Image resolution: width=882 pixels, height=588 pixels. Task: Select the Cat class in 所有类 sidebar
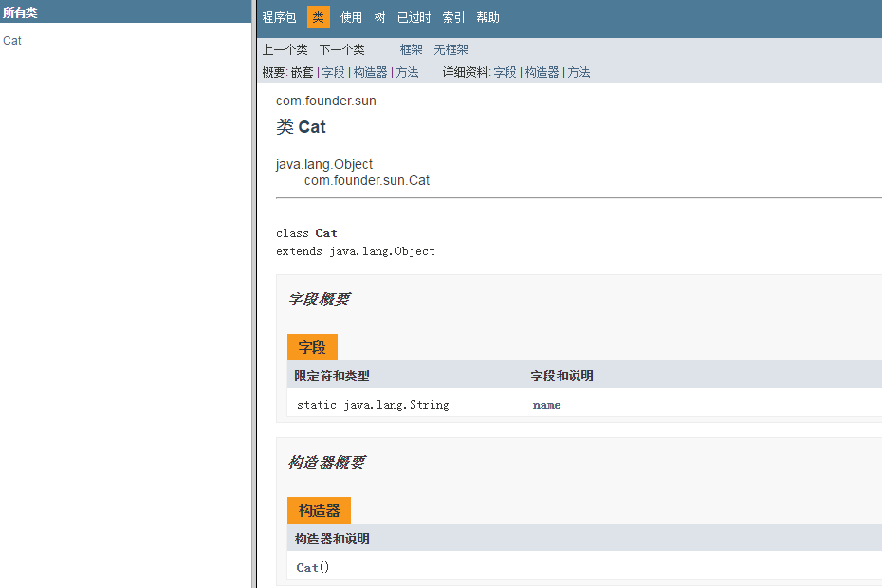click(x=11, y=40)
